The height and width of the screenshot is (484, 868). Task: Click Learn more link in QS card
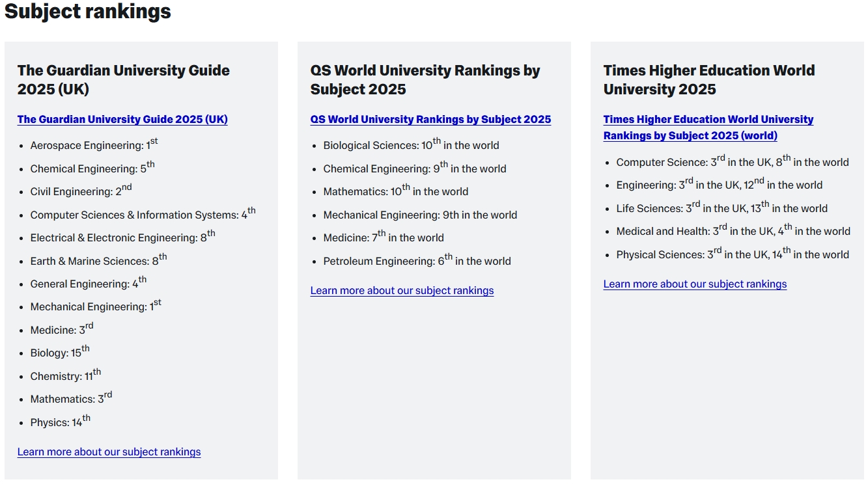[402, 290]
